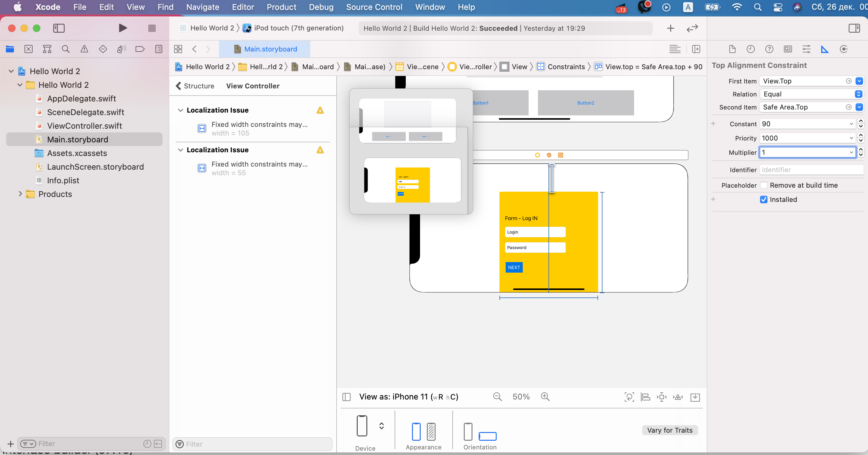The height and width of the screenshot is (455, 868).
Task: Select the Main.storyboard editor tab
Action: point(265,49)
